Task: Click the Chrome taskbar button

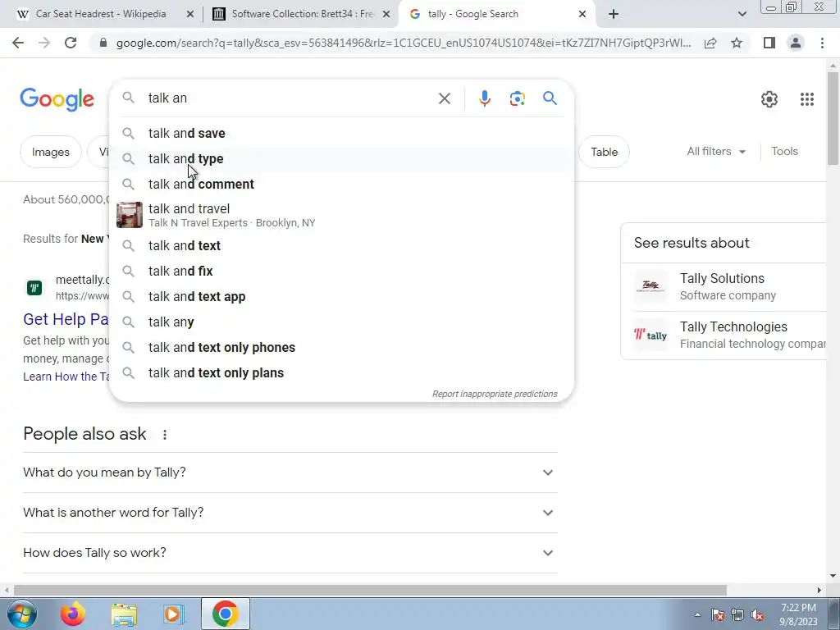Action: pos(225,614)
